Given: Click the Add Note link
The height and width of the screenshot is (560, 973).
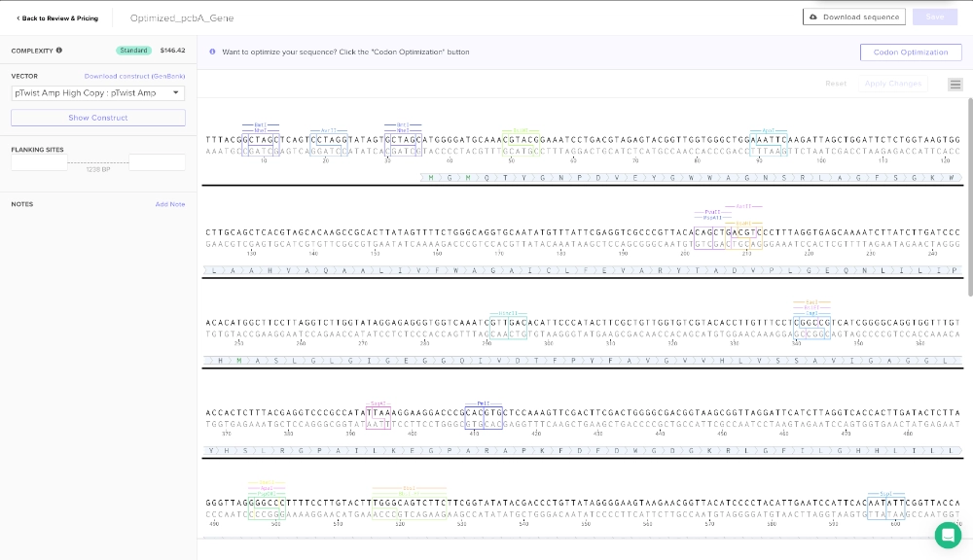Looking at the screenshot, I should point(170,204).
